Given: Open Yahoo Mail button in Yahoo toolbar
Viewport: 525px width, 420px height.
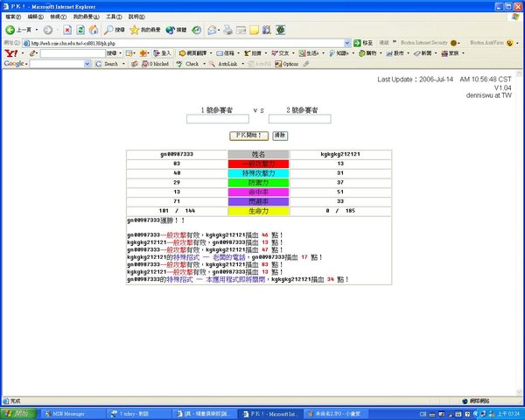Looking at the screenshot, I should tap(226, 53).
